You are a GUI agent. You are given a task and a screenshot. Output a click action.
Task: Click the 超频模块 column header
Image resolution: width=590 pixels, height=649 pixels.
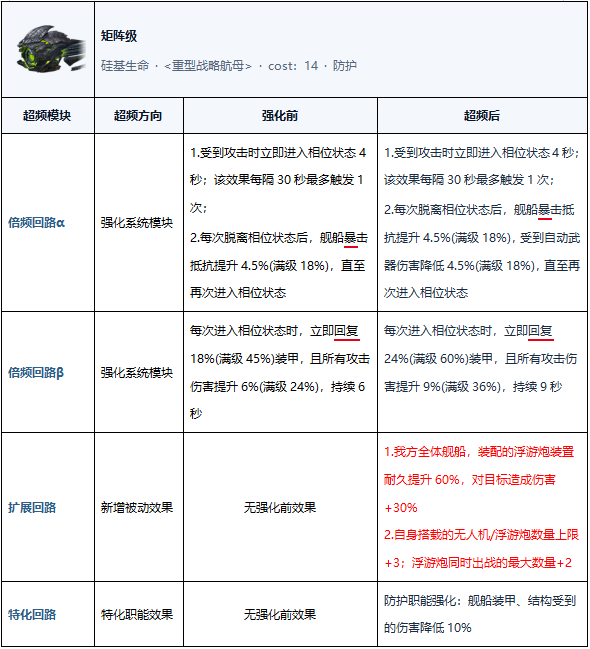coord(47,115)
